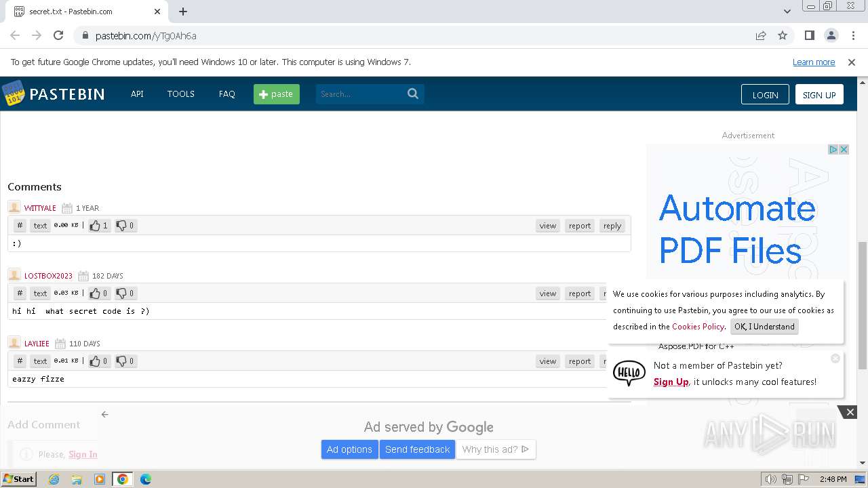Screen dimensions: 868x488
Task: Report LOSTBOX2023's comment
Action: pos(580,293)
